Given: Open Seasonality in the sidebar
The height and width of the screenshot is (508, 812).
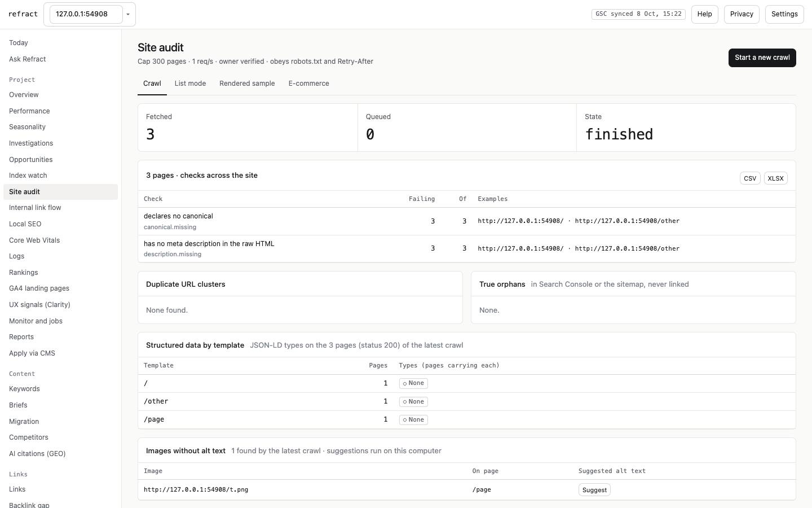Looking at the screenshot, I should 60,127.
